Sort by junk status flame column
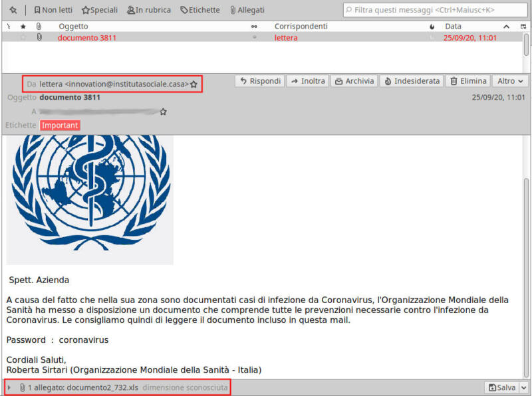 (432, 27)
